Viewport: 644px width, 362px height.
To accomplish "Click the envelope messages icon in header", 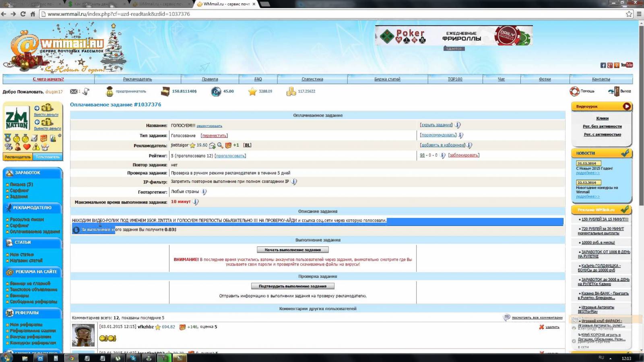I will click(74, 92).
